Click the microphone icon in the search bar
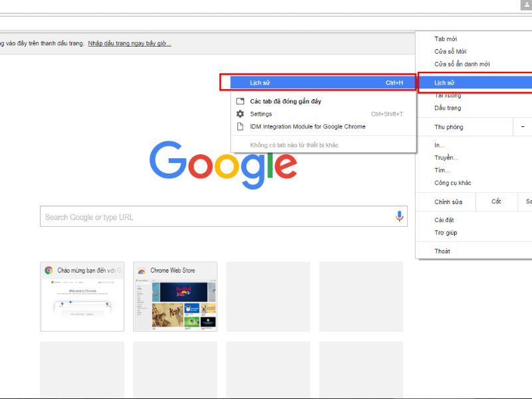532x399 pixels. pos(399,216)
